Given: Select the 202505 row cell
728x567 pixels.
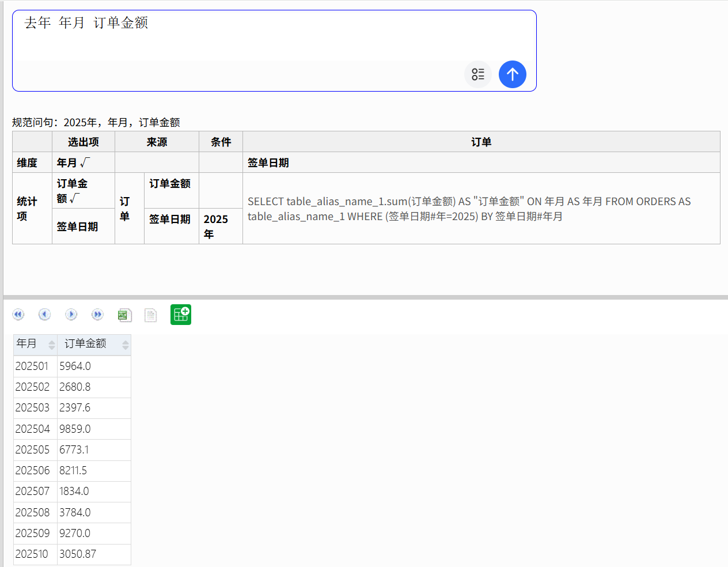Looking at the screenshot, I should click(x=35, y=450).
